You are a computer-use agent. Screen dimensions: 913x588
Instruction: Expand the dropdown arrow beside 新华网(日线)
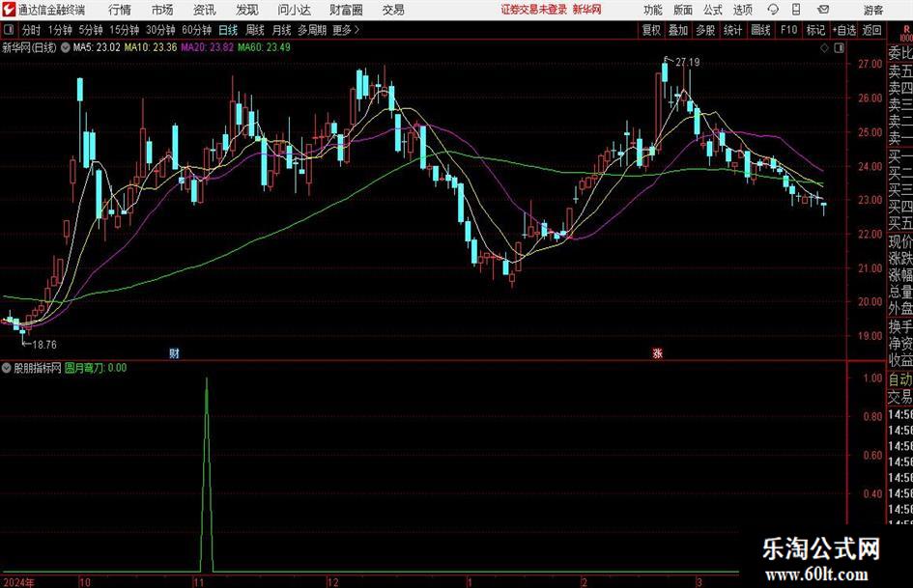(66, 47)
